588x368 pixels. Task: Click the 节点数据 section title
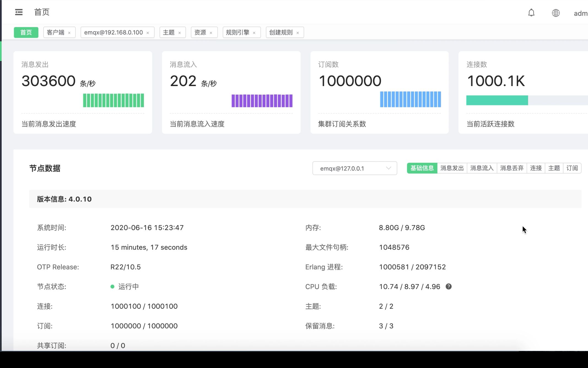click(x=45, y=168)
